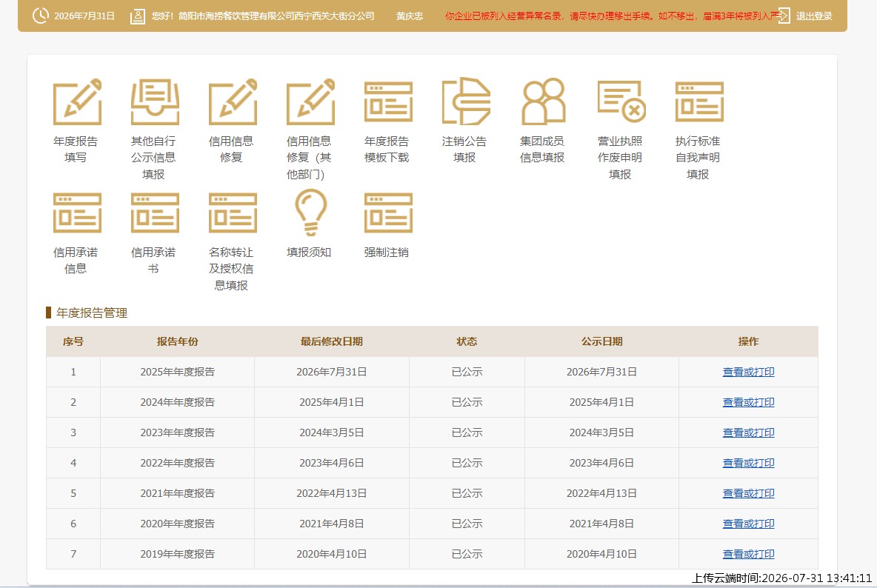Open the 信用承诺书 icon

(x=155, y=213)
